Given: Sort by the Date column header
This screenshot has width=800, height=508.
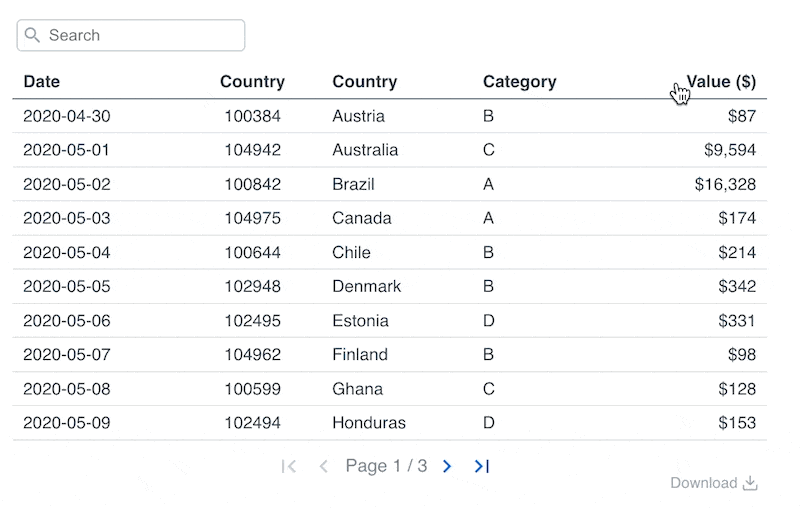Looking at the screenshot, I should pos(42,82).
